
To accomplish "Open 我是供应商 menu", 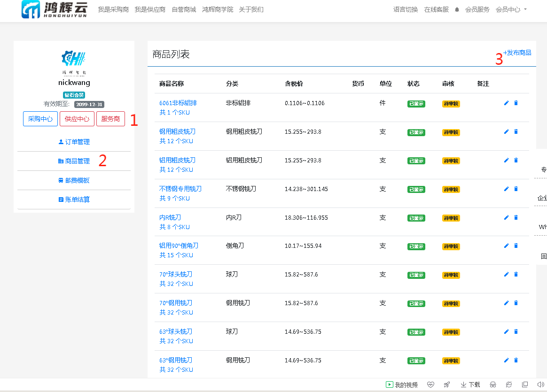I will click(x=150, y=10).
